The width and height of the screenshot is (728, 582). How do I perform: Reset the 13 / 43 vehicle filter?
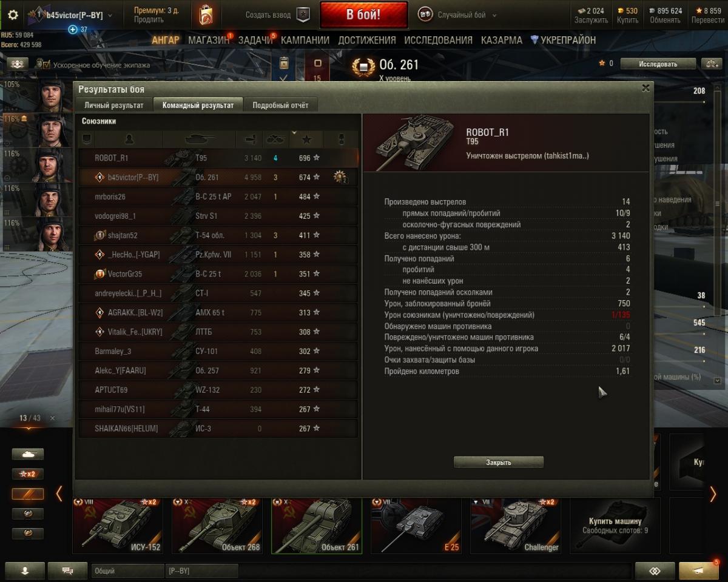tap(52, 418)
